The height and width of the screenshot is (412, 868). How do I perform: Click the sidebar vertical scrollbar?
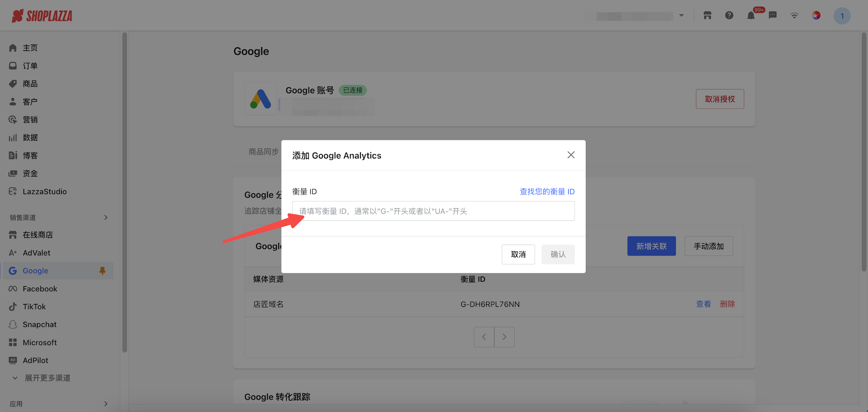click(x=125, y=192)
